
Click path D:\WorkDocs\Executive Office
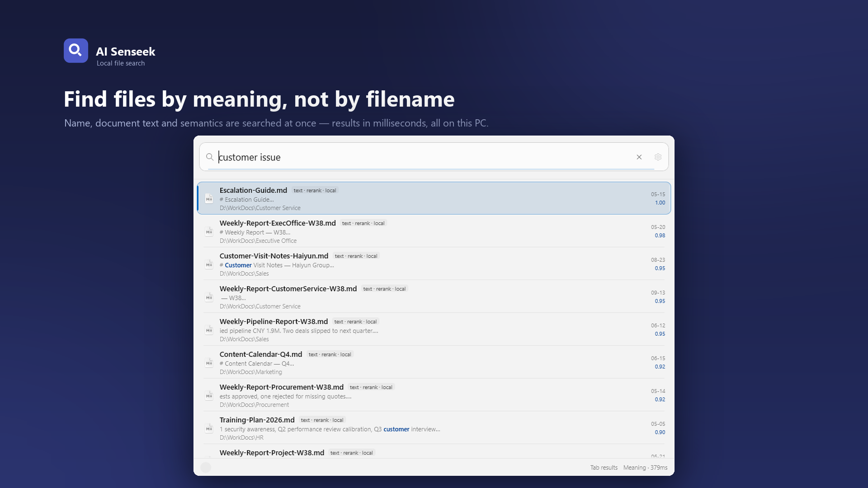click(258, 241)
